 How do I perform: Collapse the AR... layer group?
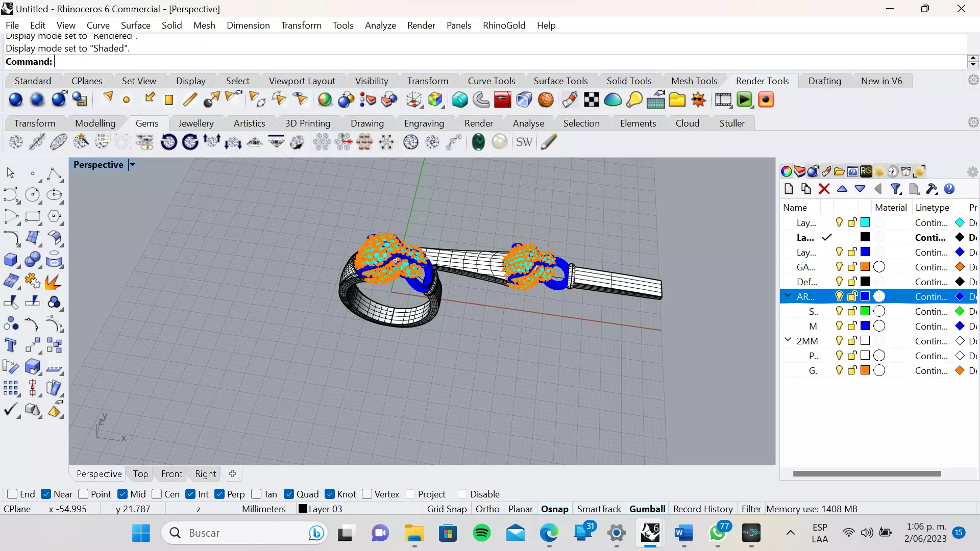coord(788,296)
